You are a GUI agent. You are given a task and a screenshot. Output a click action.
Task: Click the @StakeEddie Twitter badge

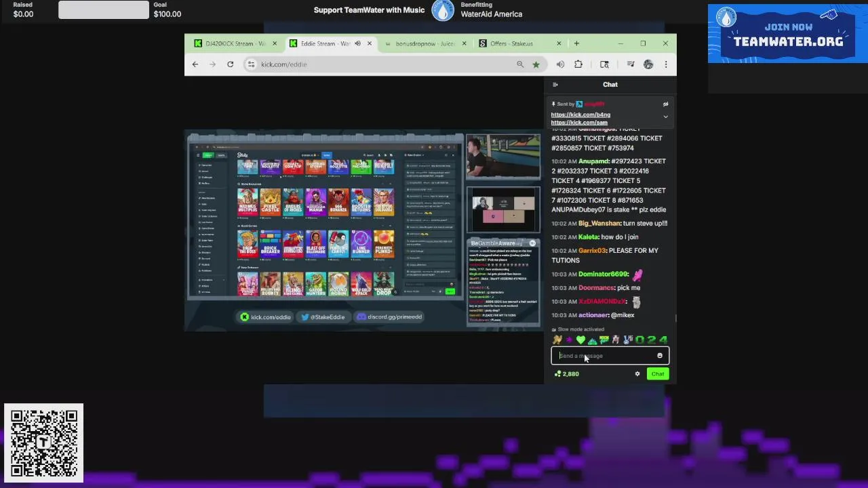coord(323,317)
